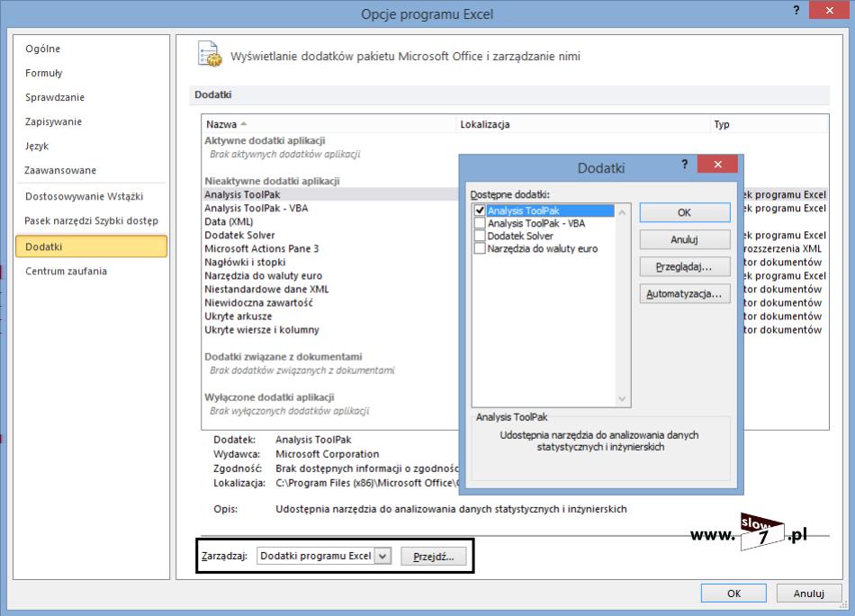Open Pasek narzędzi Szybki dostęp category

click(91, 220)
